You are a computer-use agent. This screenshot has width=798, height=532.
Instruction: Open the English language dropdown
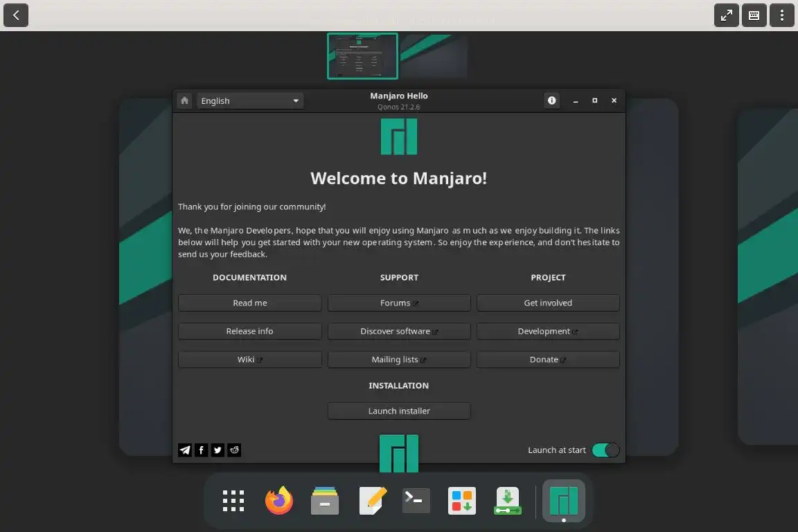(x=250, y=101)
